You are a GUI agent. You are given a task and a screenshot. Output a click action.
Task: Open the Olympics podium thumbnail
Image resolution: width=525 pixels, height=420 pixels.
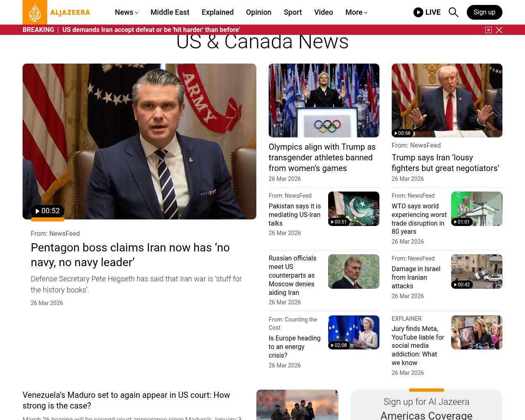coord(324,100)
